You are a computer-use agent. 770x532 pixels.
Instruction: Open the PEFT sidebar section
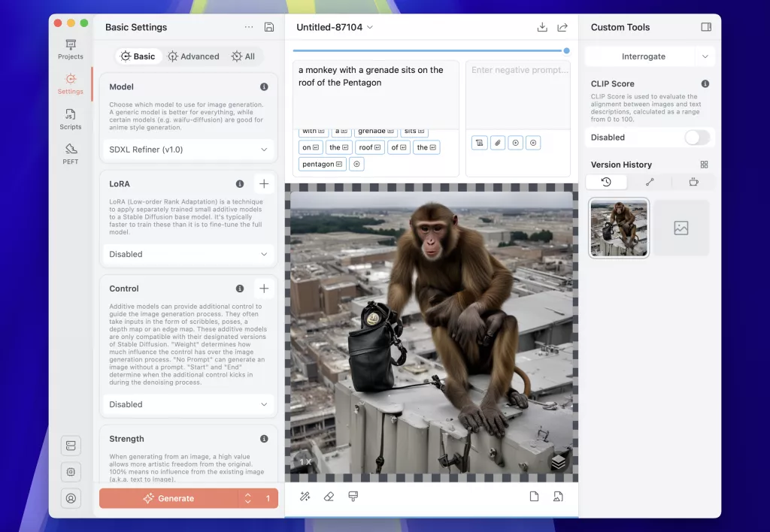click(71, 154)
